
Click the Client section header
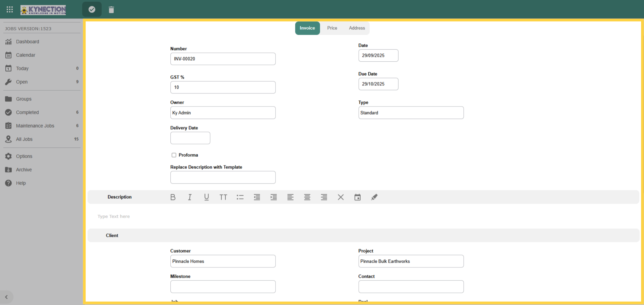[363, 235]
